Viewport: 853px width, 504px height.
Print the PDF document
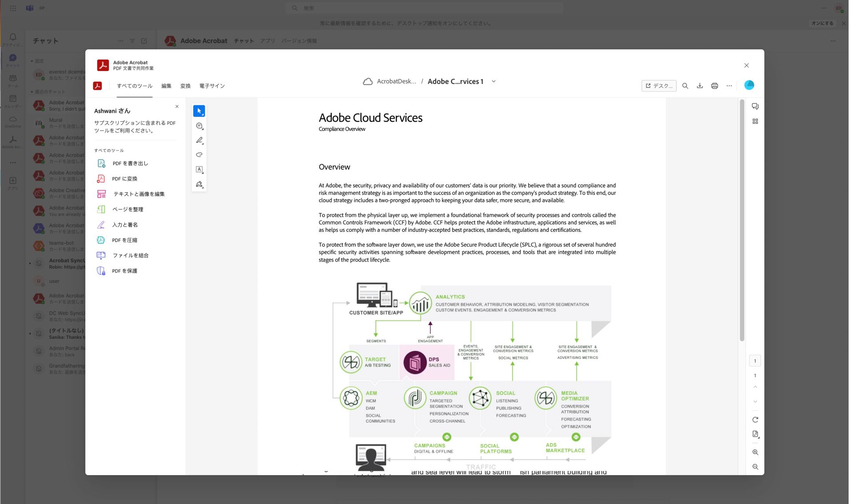tap(714, 86)
